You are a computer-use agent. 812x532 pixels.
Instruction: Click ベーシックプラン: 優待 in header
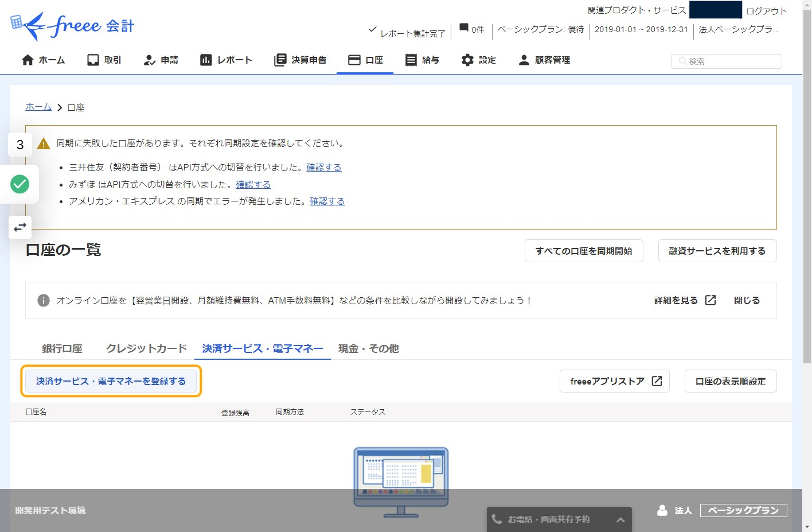[541, 29]
